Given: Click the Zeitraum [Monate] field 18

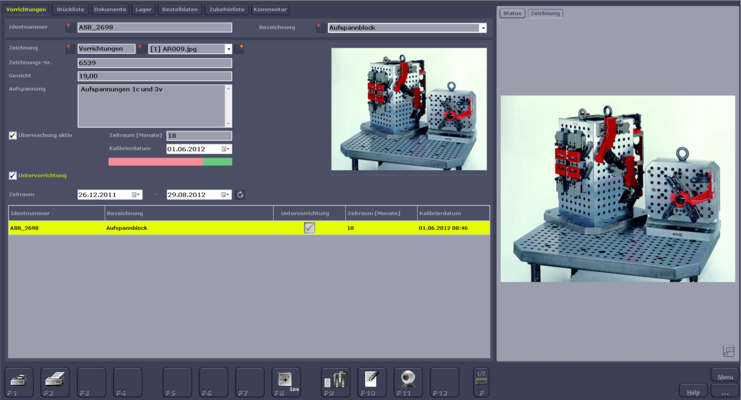Looking at the screenshot, I should (x=199, y=136).
